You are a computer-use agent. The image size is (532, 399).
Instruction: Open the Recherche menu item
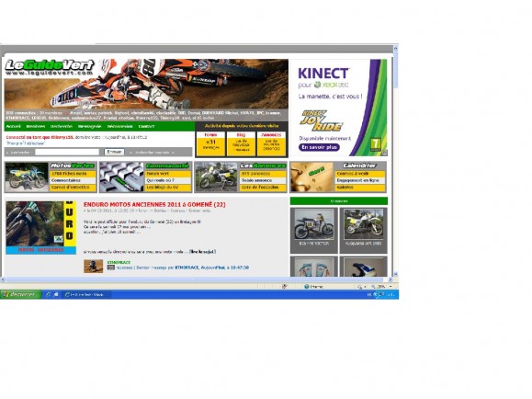click(x=62, y=126)
